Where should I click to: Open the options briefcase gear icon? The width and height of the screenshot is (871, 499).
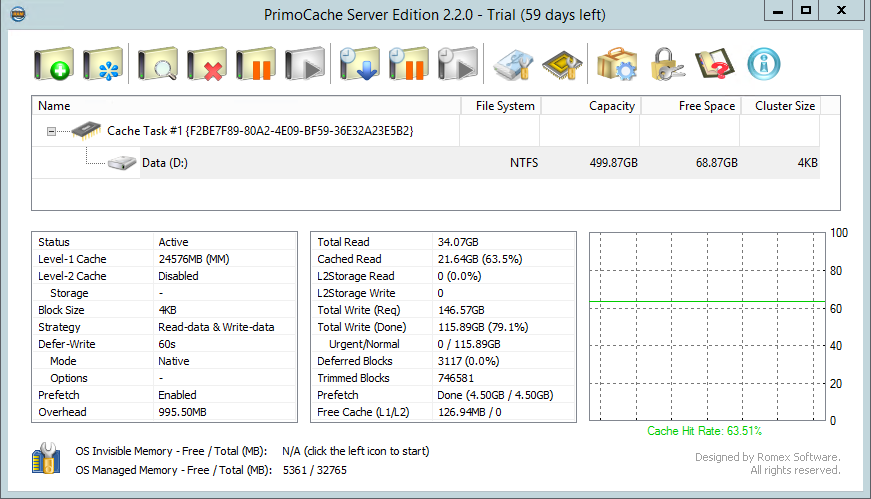(x=617, y=64)
